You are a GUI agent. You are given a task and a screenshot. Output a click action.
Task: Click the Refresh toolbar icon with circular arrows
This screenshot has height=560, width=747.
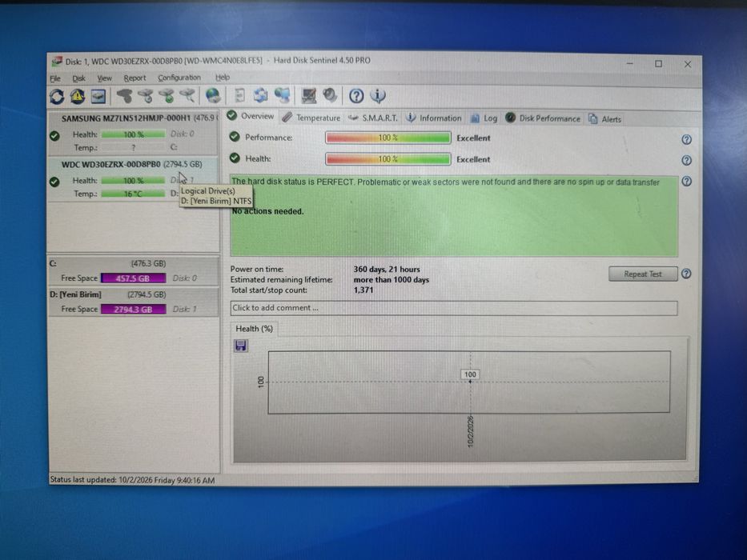(x=57, y=97)
